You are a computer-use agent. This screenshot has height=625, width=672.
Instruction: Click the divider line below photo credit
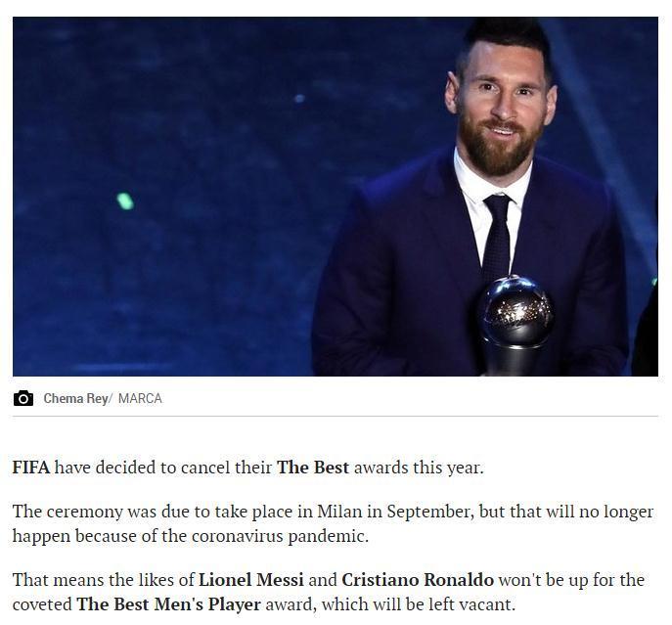[335, 416]
